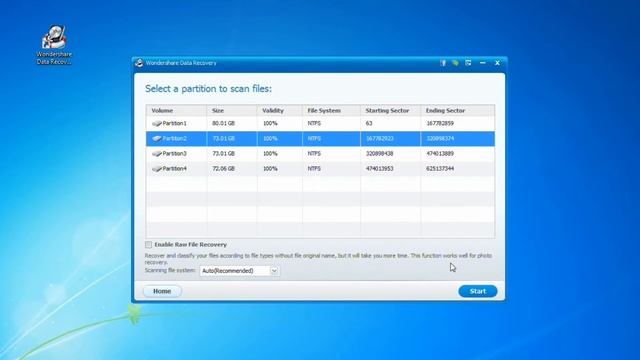Click the Enable Raw File Recovery label

[x=191, y=244]
